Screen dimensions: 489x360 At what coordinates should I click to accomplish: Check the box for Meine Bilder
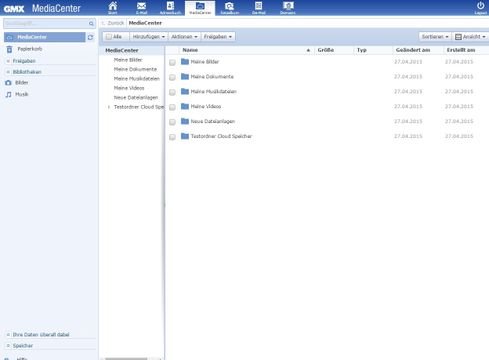click(172, 62)
